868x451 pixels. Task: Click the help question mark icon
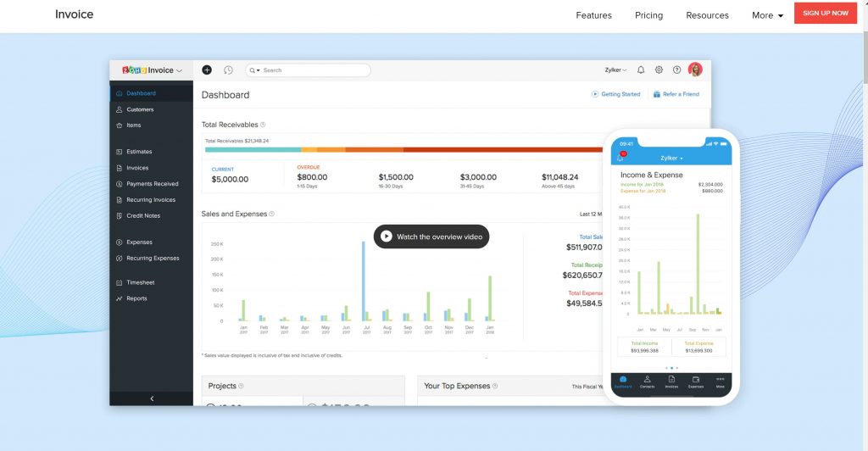676,70
